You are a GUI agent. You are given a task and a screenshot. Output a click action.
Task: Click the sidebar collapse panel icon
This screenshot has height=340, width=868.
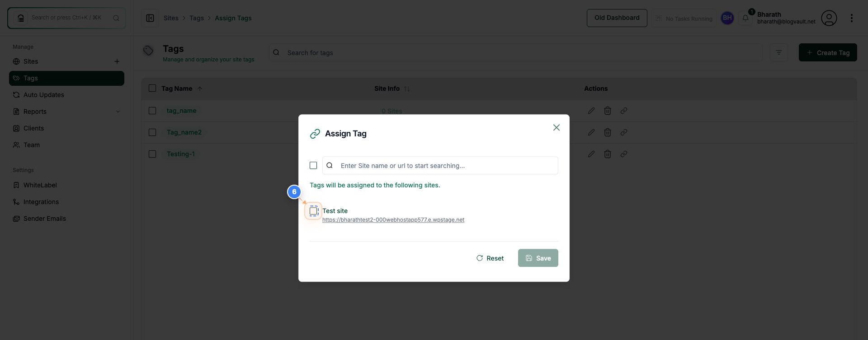pos(150,18)
